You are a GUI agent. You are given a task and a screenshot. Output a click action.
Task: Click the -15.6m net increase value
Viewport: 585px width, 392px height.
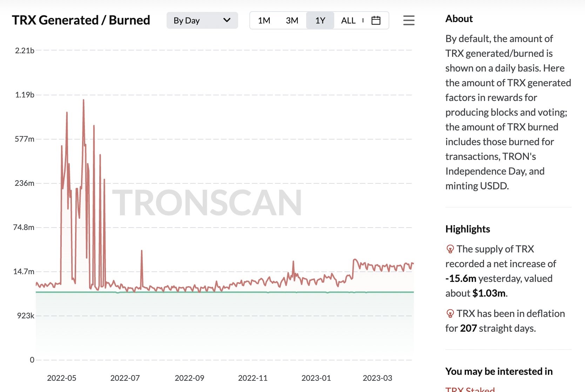(x=461, y=278)
